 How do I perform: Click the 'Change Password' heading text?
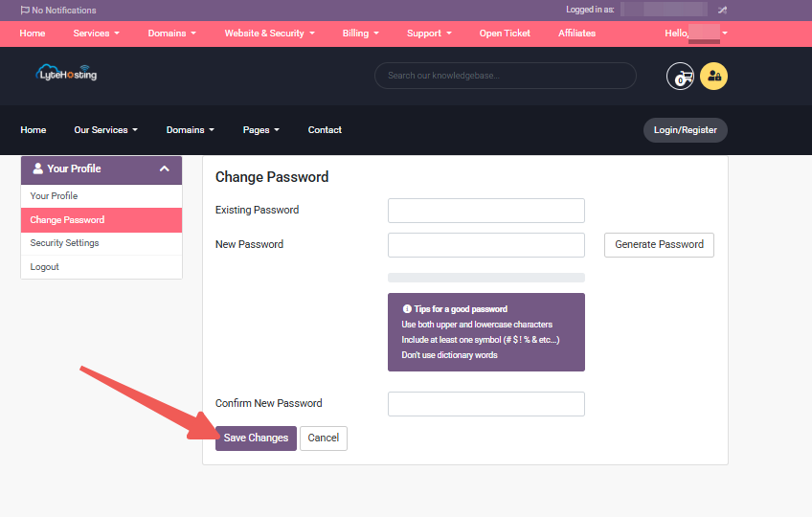(x=272, y=177)
